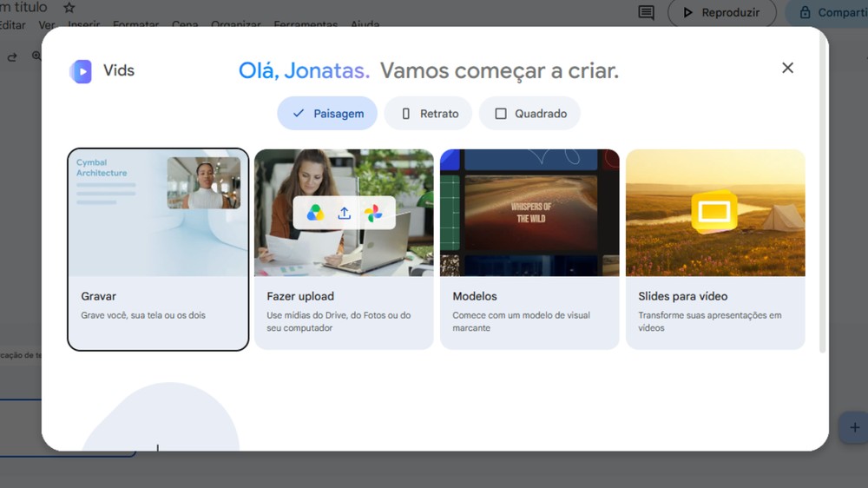This screenshot has height=488, width=868.
Task: Click the 'Vamos começar a criar.' heading
Action: coord(499,71)
